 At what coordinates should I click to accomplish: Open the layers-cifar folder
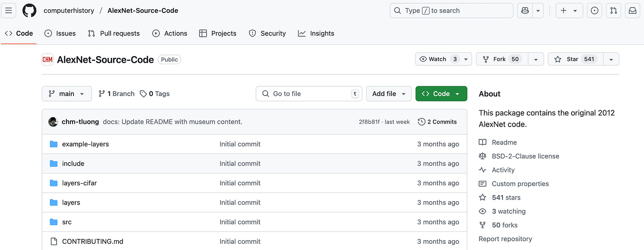coord(79,183)
